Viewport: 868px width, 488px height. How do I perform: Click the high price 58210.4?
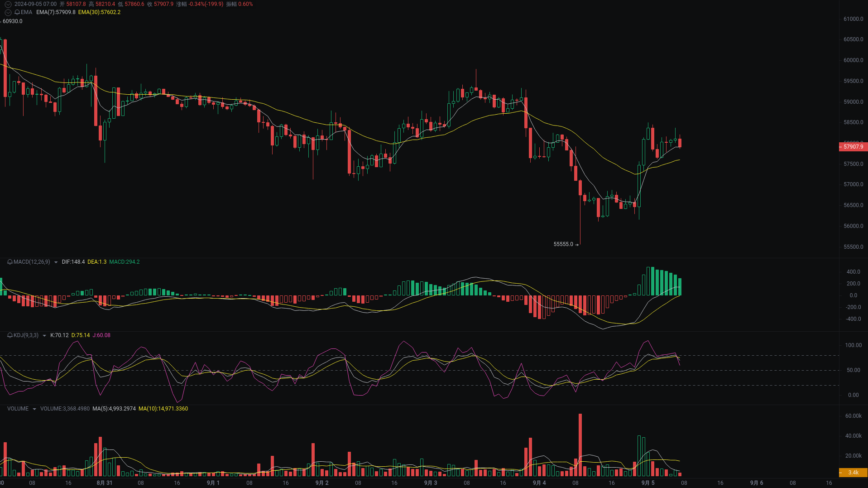105,4
